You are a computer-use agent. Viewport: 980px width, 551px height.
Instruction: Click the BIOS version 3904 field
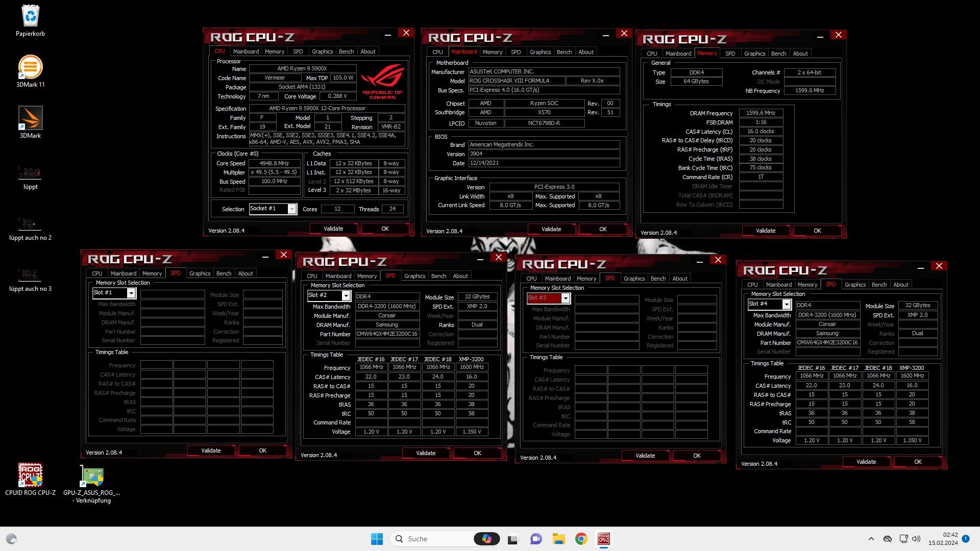click(x=544, y=154)
